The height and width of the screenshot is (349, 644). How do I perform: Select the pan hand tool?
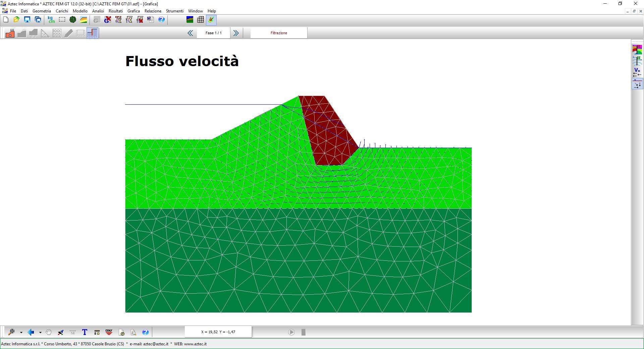(x=49, y=332)
